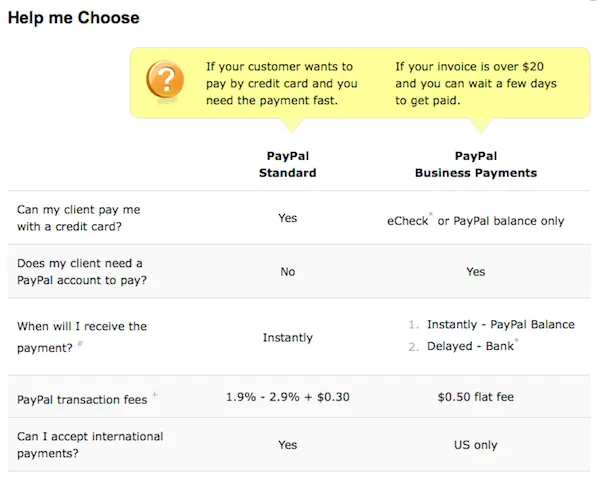Click the "invoice is over $20" tip text

click(475, 83)
